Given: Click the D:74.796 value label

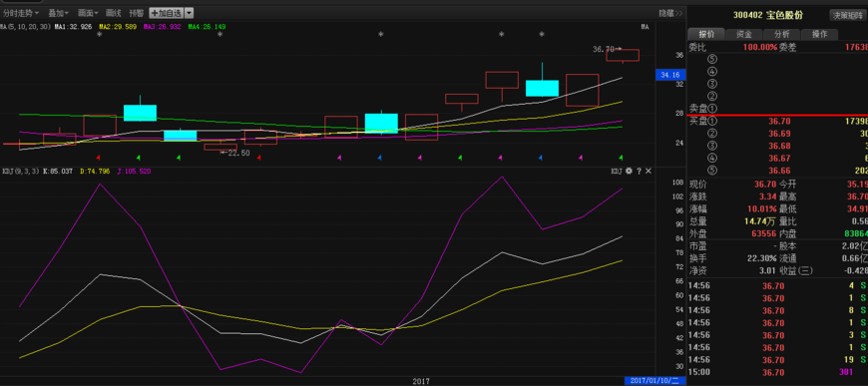Looking at the screenshot, I should 95,172.
